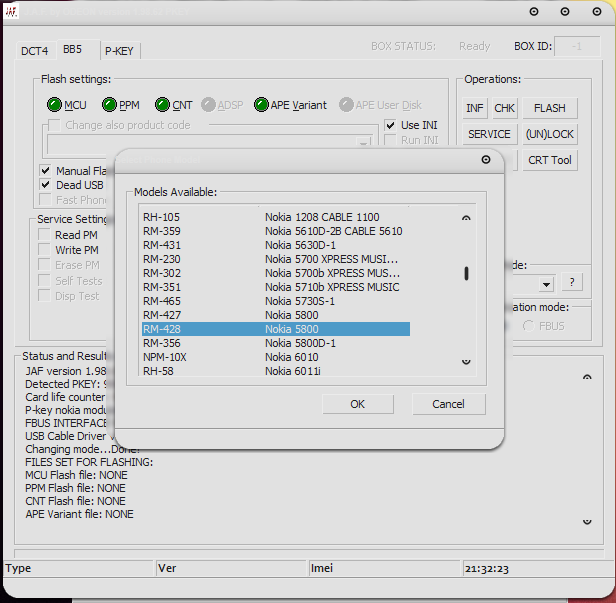Select RM-351 Nokia 5710b XPRESS MUSIC row
616x603 pixels.
tap(276, 287)
